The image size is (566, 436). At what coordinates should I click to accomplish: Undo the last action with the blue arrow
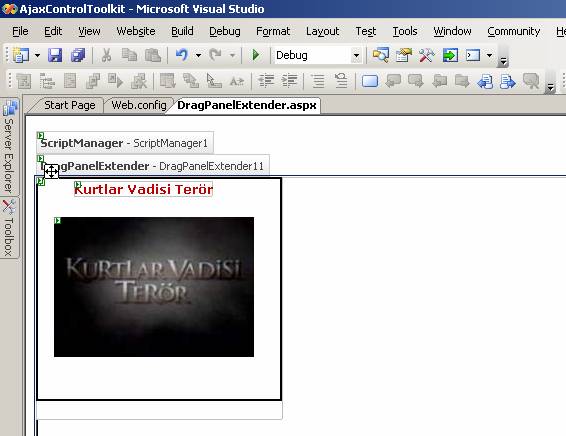pos(182,55)
